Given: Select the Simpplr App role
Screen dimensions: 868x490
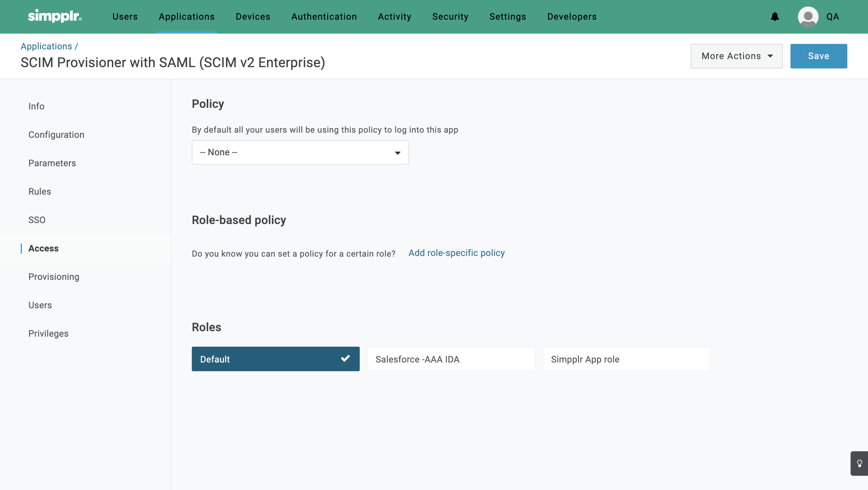Looking at the screenshot, I should coord(626,359).
